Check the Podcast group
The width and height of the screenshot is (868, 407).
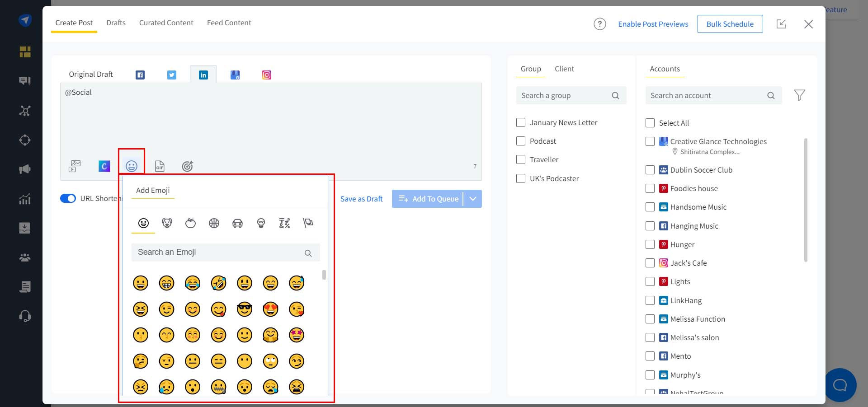point(521,141)
